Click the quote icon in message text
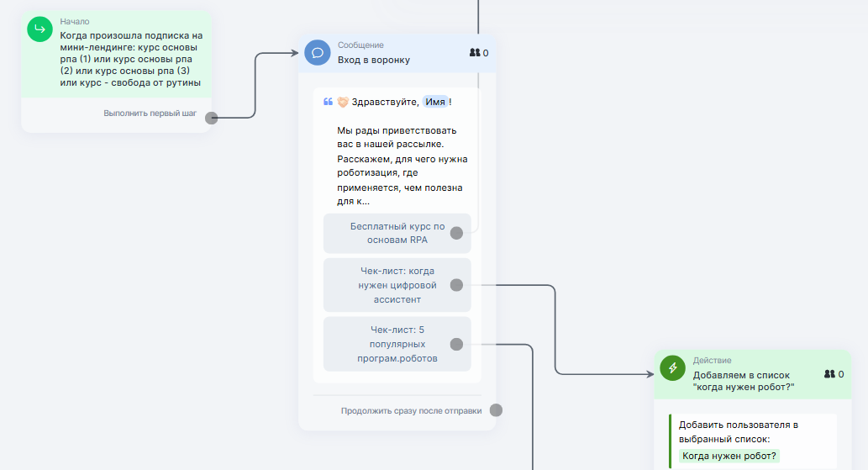The height and width of the screenshot is (470, 868). [329, 102]
